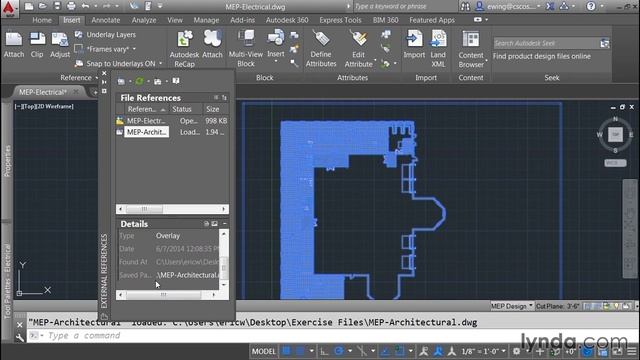Open External References help icon

pyautogui.click(x=176, y=81)
